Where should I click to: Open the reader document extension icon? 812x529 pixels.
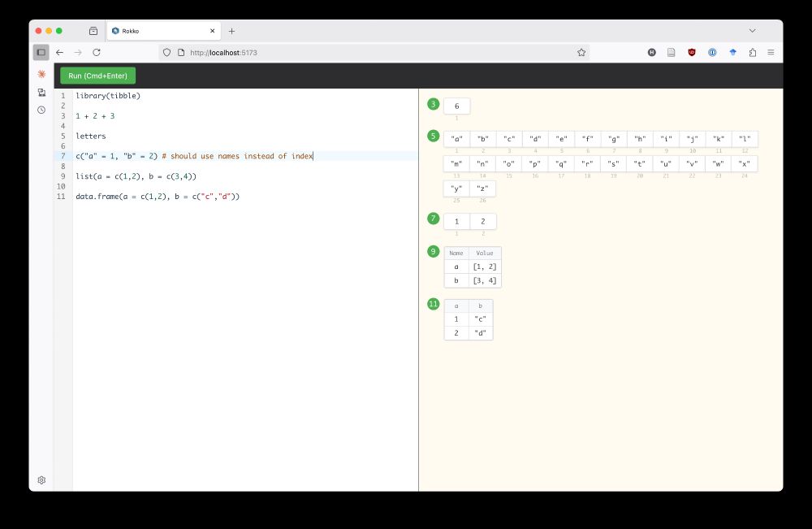(x=672, y=52)
